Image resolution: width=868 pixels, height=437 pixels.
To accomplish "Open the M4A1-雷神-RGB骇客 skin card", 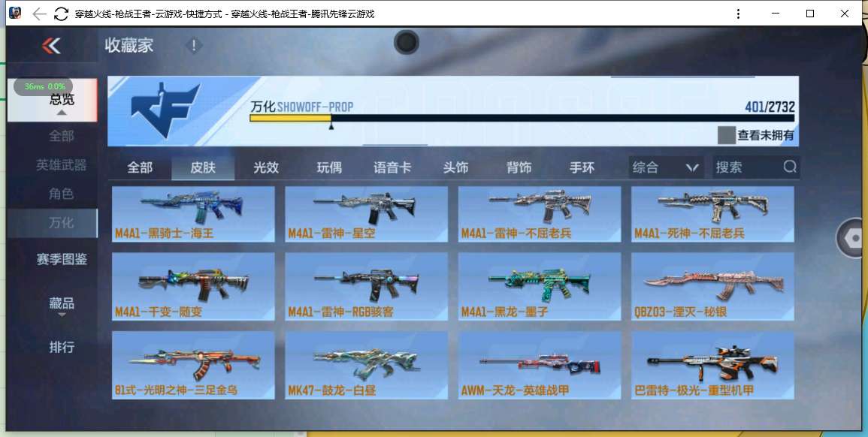I will 367,287.
